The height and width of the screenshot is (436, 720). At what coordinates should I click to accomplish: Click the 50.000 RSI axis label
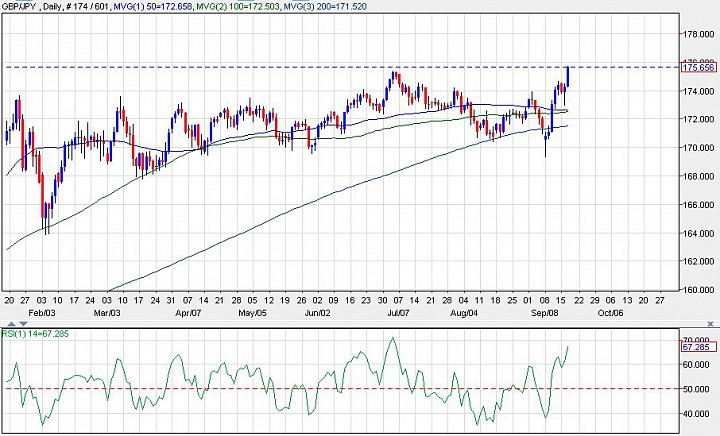click(698, 389)
